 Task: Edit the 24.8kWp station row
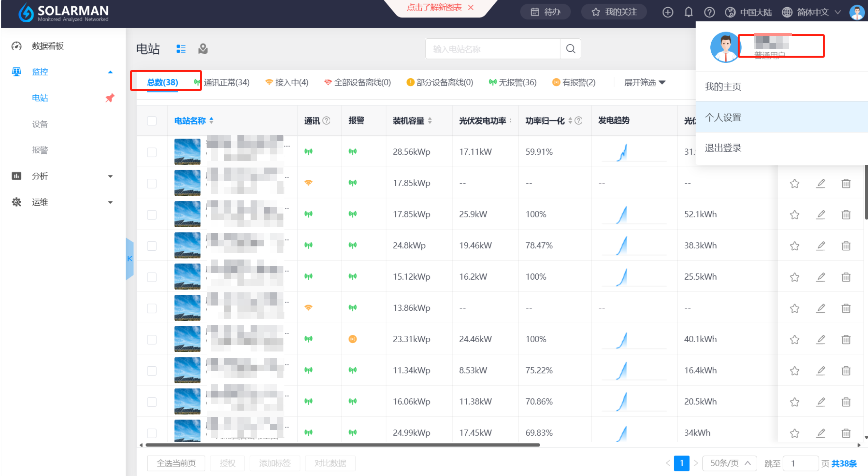[x=820, y=246]
